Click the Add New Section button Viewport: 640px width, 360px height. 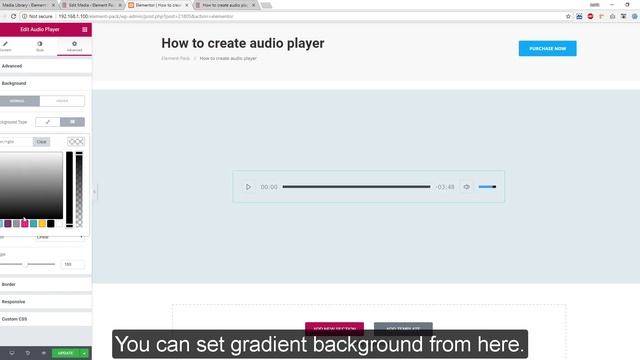coord(334,329)
